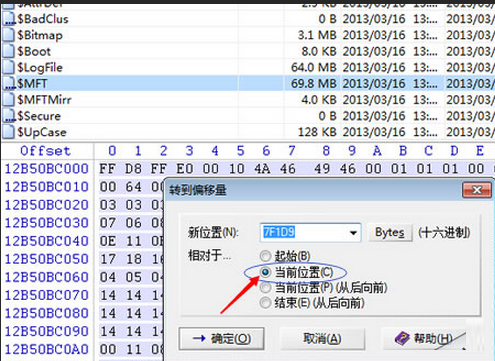Click hex byte 17 in row 12B50BC050
The width and height of the screenshot is (495, 361).
[108, 259]
